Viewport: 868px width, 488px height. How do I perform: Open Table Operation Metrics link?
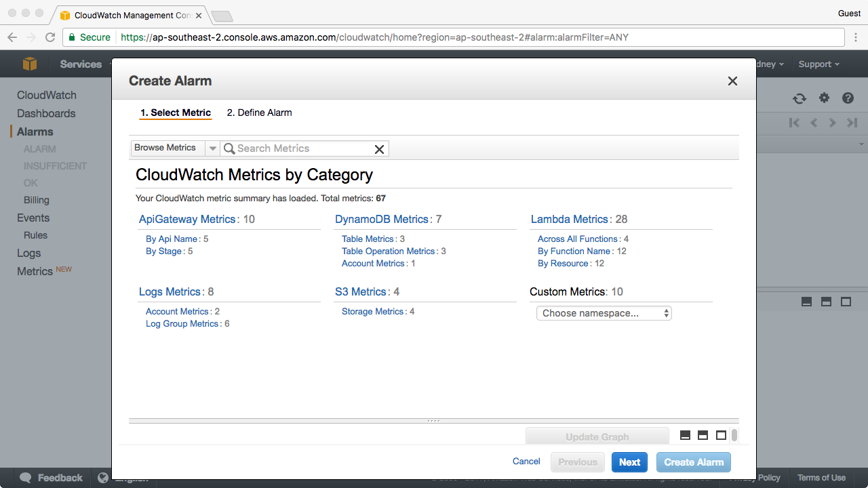[x=389, y=251]
